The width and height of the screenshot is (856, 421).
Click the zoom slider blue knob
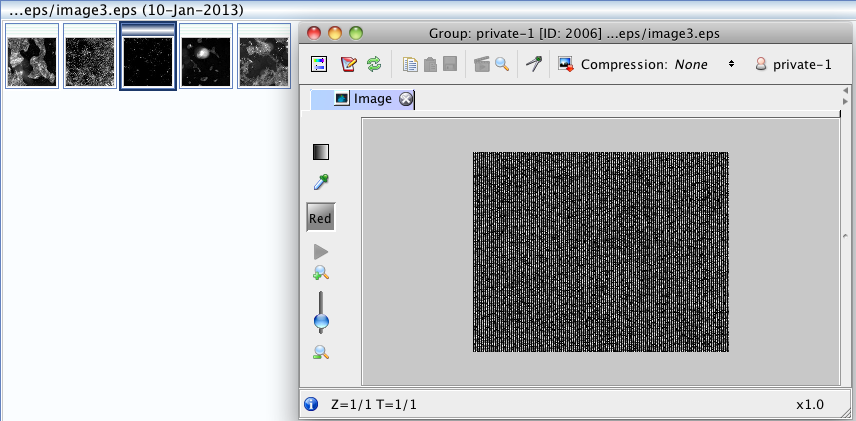pos(322,321)
